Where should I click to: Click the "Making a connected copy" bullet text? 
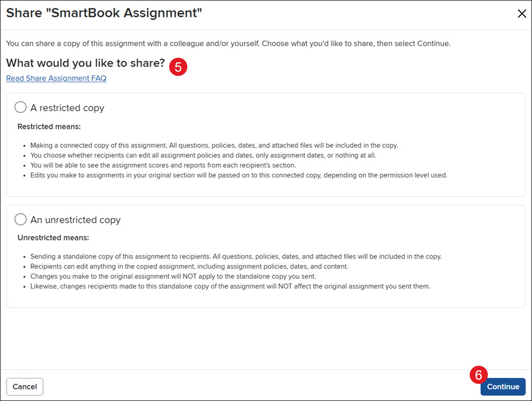(x=214, y=145)
